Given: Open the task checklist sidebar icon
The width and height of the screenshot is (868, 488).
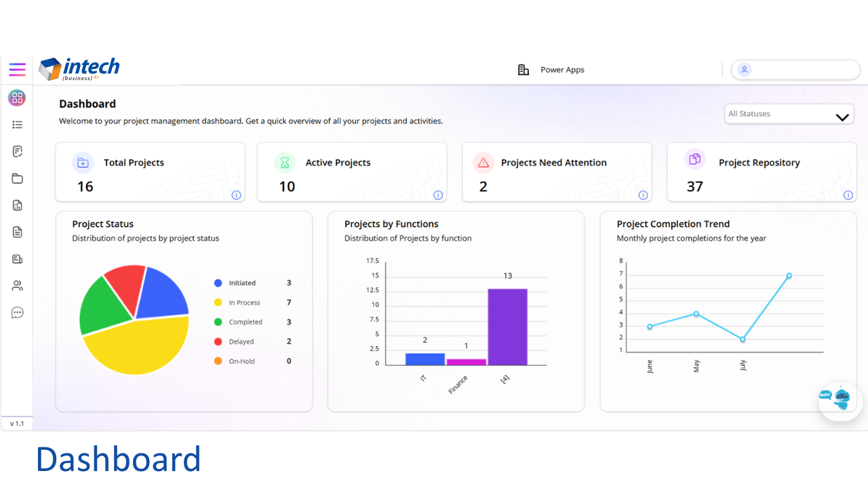Looking at the screenshot, I should (18, 151).
